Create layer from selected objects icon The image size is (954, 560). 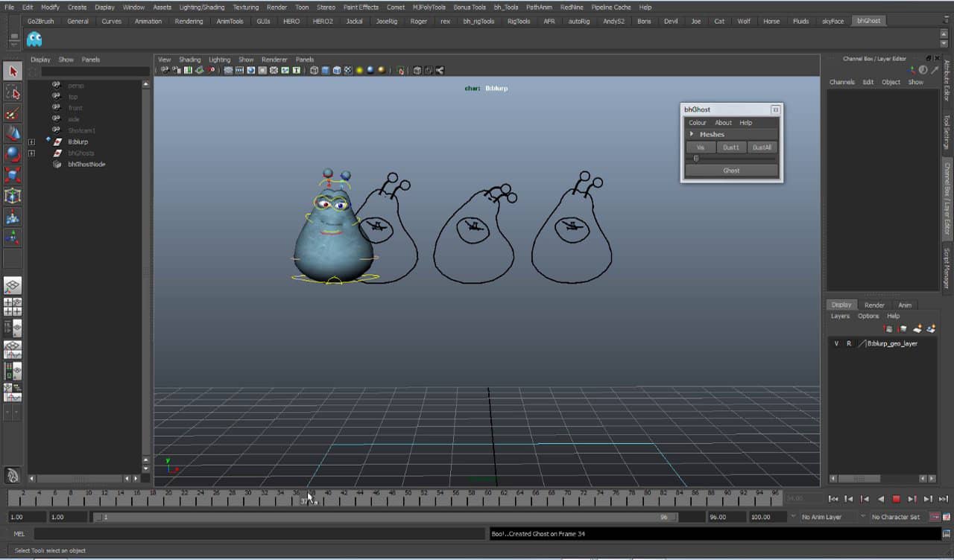point(931,328)
